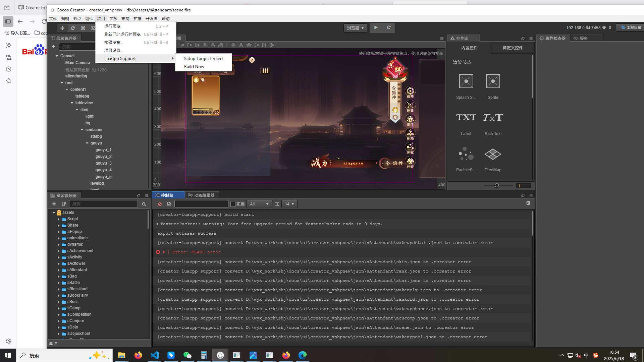644x362 pixels.
Task: Click the 工程目录 button
Action: pos(631,28)
